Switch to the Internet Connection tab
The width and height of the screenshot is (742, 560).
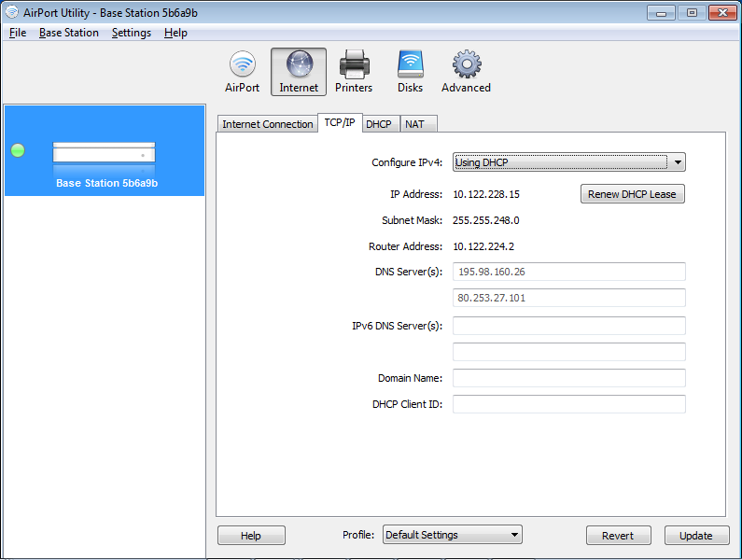point(267,124)
